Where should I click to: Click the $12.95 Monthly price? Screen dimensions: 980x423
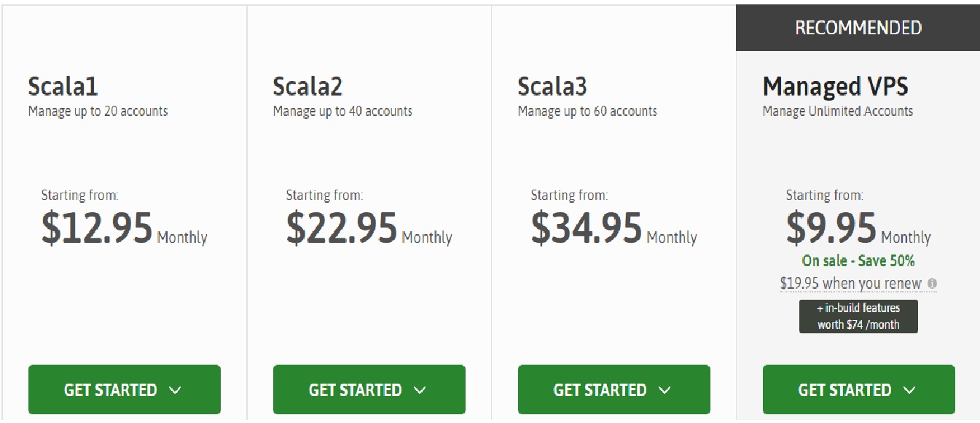click(x=125, y=228)
